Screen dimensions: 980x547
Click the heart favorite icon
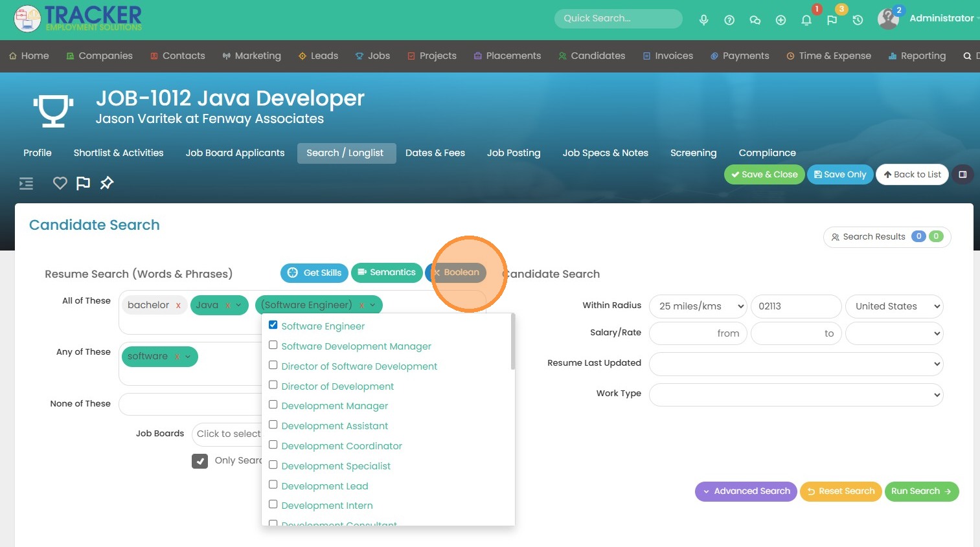[60, 183]
